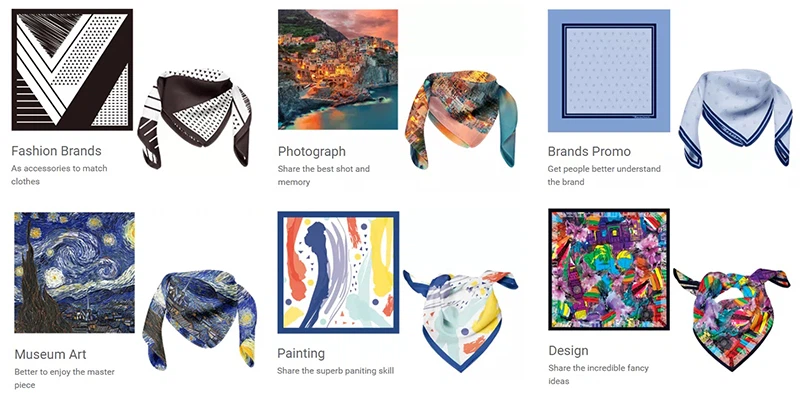This screenshot has height=407, width=800.
Task: Select the black and white folded scarf
Action: (195, 118)
